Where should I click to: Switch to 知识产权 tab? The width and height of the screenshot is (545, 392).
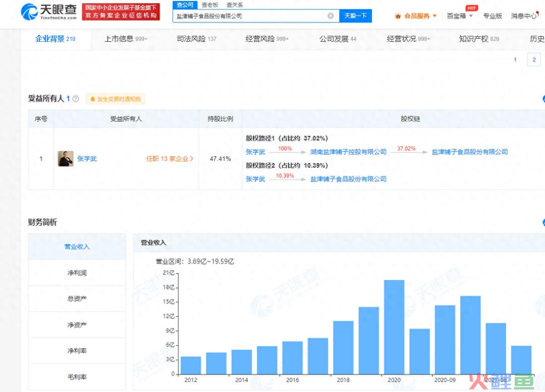(x=479, y=39)
